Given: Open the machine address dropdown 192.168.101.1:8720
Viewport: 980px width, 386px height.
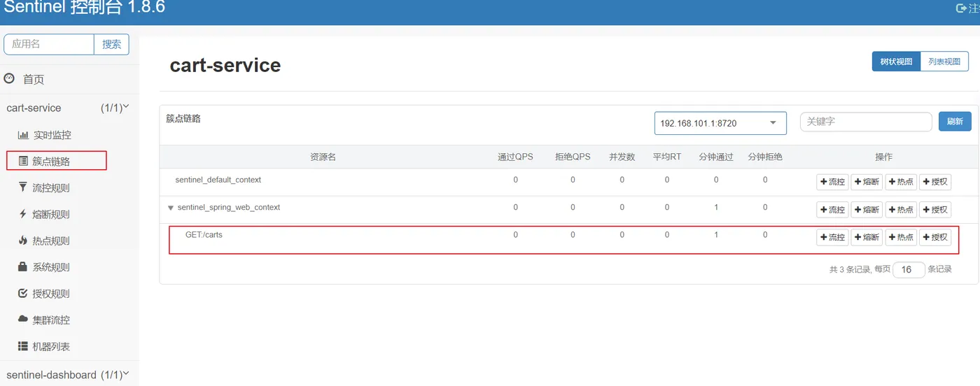Looking at the screenshot, I should (720, 123).
